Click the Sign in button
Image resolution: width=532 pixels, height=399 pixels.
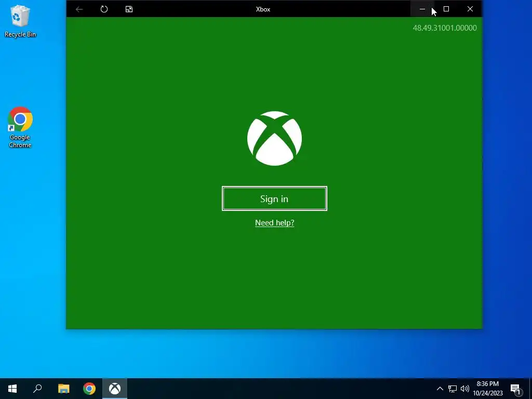[274, 198]
